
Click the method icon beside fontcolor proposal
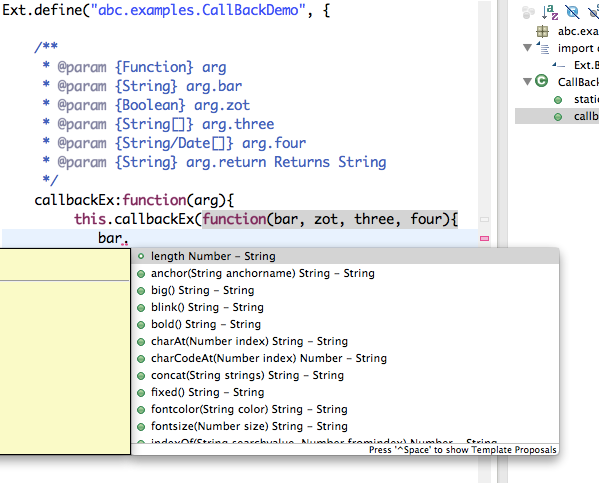(x=141, y=410)
